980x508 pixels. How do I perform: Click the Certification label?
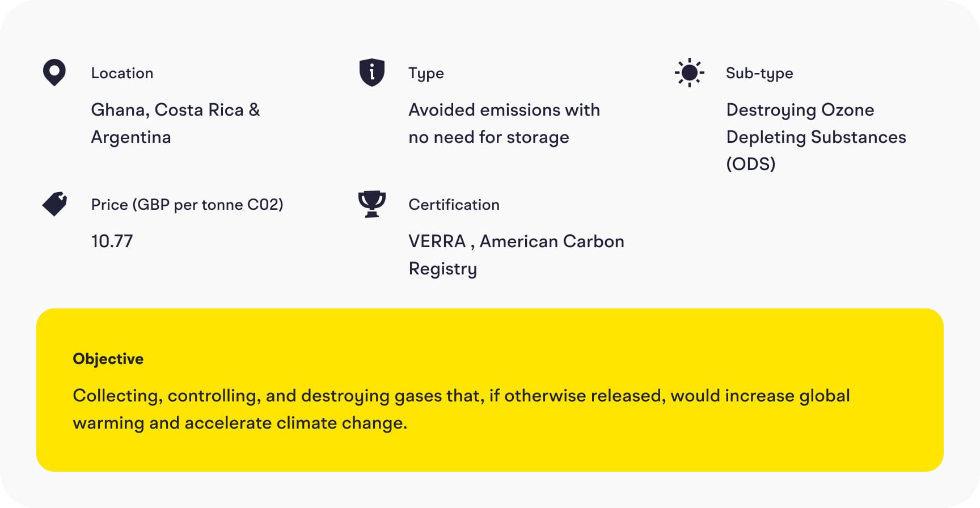coord(454,205)
